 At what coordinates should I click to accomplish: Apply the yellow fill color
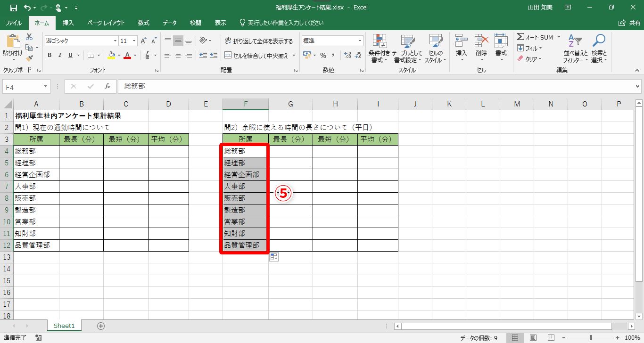pyautogui.click(x=111, y=55)
